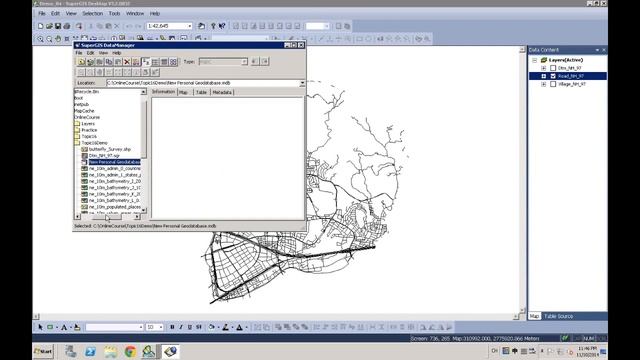640x360 pixels.
Task: Open the font size dropdown showing 10
Action: point(161,327)
